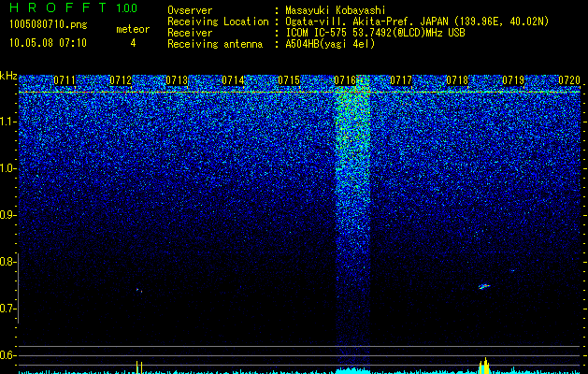Click the Receiver label
The width and height of the screenshot is (588, 374).
(x=190, y=33)
